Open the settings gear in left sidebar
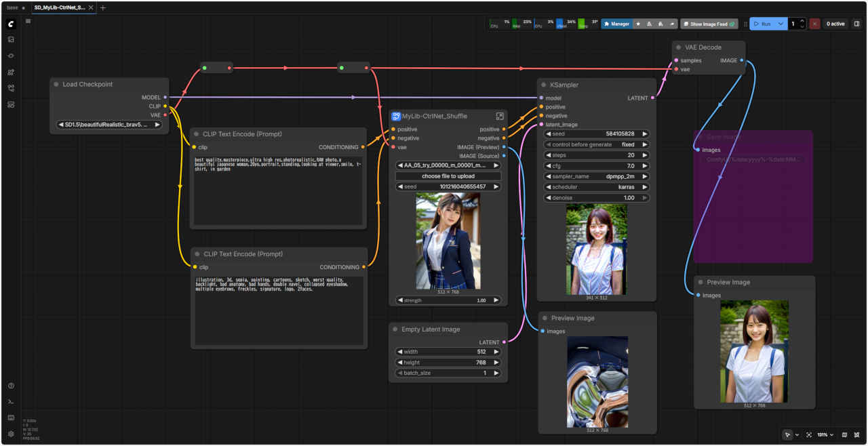This screenshot has height=446, width=868. 11,434
